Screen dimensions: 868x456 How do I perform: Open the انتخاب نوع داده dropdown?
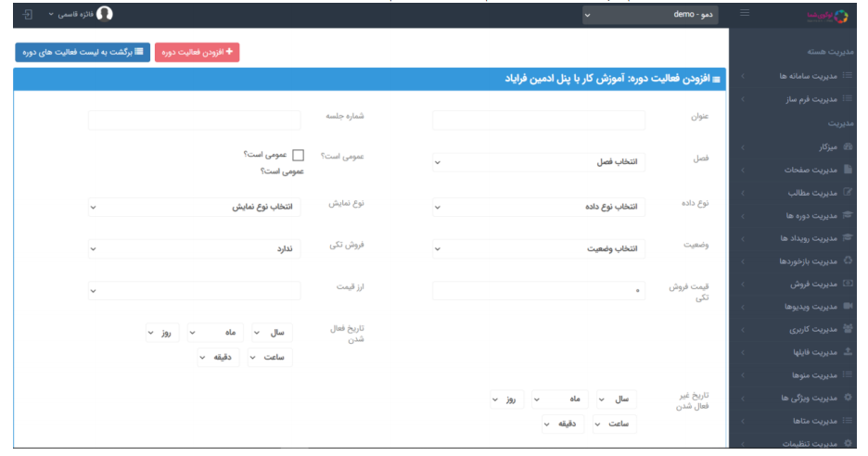pyautogui.click(x=538, y=207)
